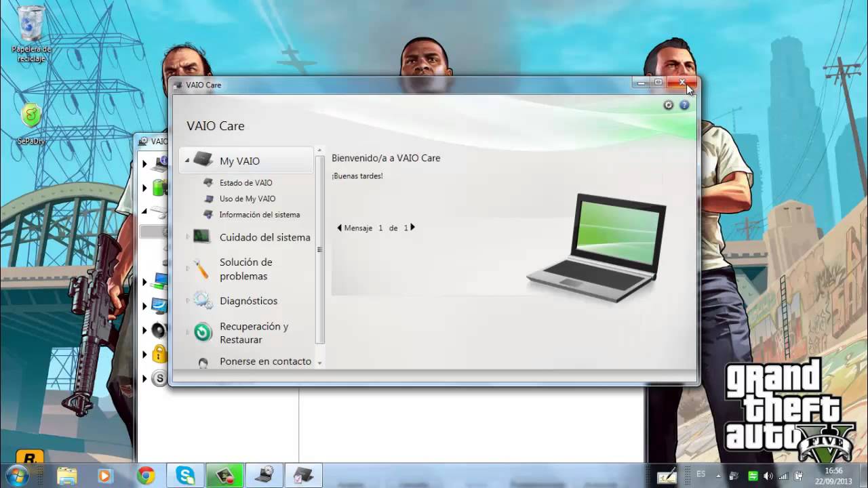
Task: Switch to the screen recorder taskbar button
Action: (x=224, y=476)
